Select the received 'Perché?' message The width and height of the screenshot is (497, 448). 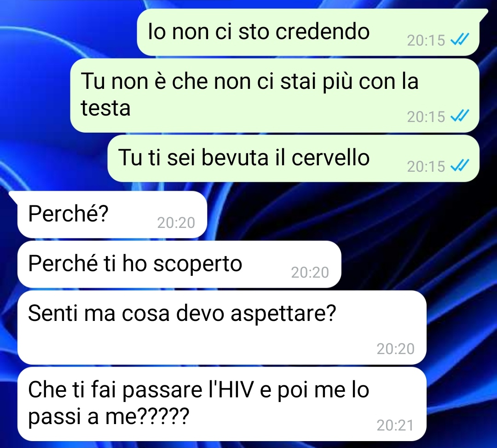coord(112,214)
